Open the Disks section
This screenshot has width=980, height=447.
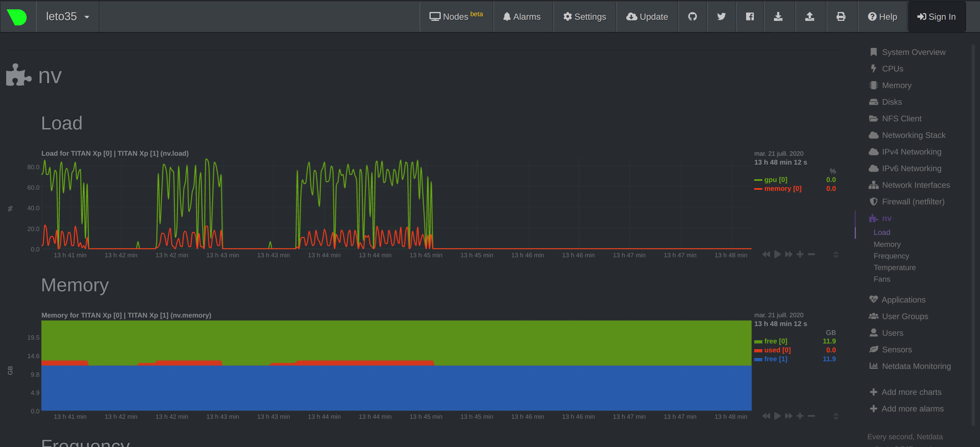(x=886, y=102)
